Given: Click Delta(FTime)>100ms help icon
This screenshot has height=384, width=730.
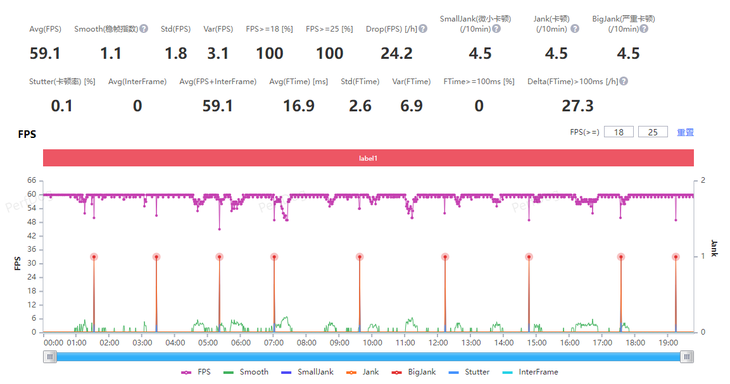Looking at the screenshot, I should click(x=624, y=81).
